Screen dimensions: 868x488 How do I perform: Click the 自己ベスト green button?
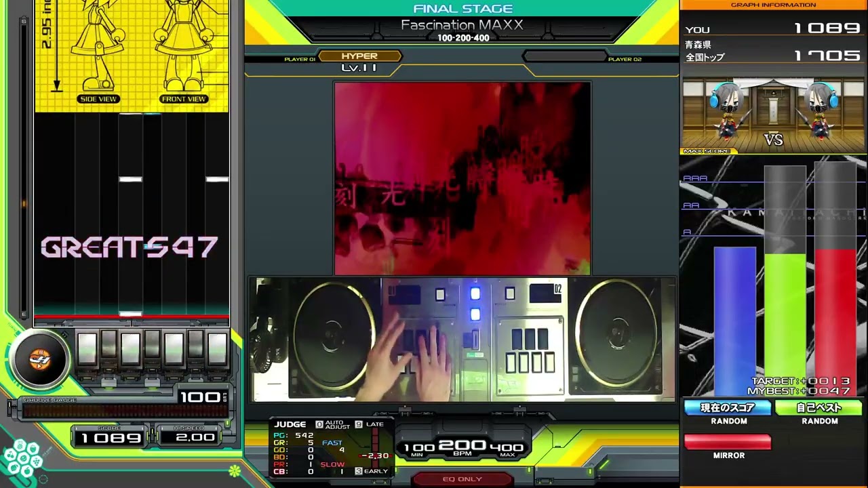pyautogui.click(x=819, y=407)
